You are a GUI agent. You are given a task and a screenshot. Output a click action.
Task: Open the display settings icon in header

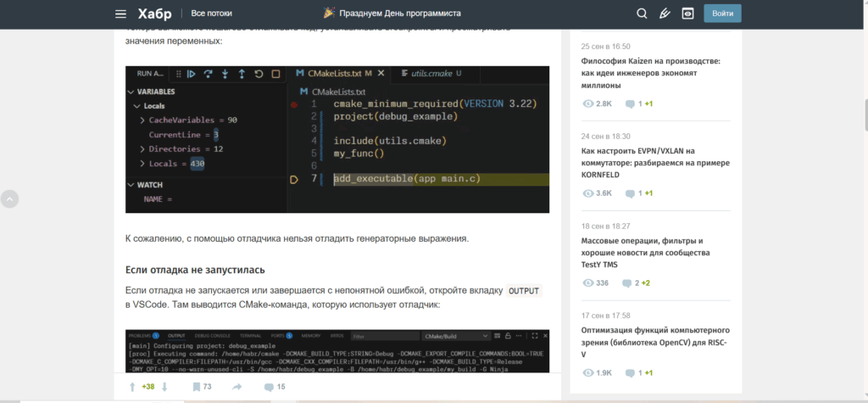coord(687,14)
